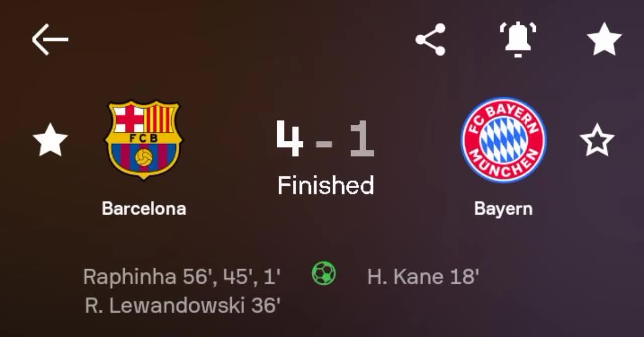Select the Bayern team name
Image resolution: width=644 pixels, height=337 pixels.
click(503, 208)
